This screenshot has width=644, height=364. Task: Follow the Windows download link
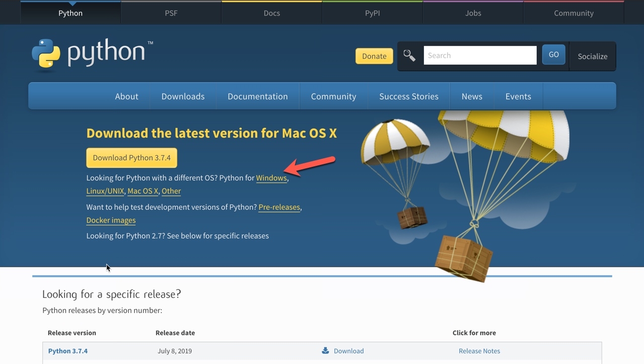[271, 178]
